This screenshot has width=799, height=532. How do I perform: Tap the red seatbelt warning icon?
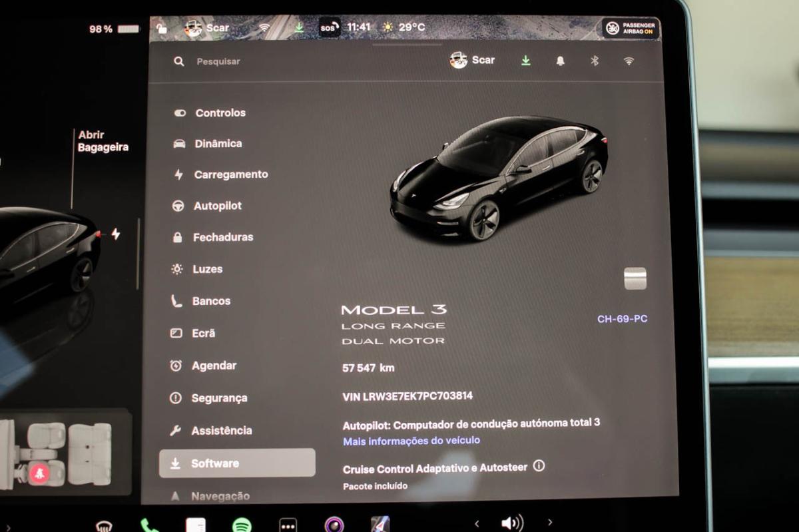(x=39, y=475)
